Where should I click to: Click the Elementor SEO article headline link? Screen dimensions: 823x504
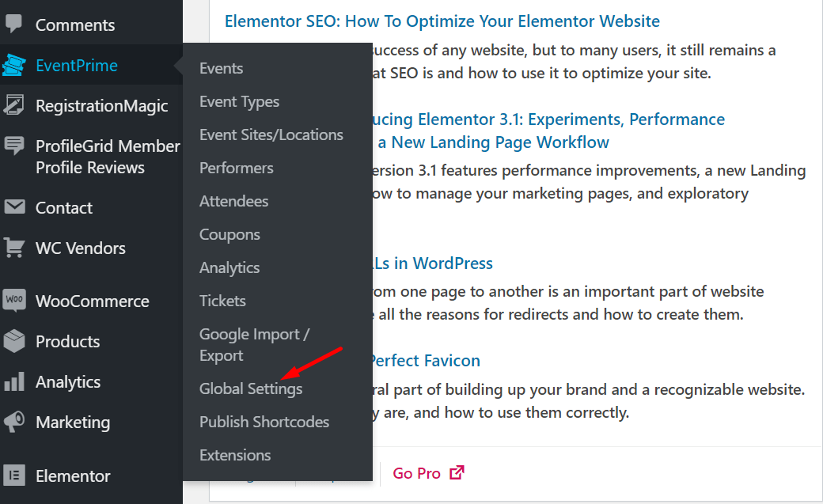pyautogui.click(x=442, y=21)
